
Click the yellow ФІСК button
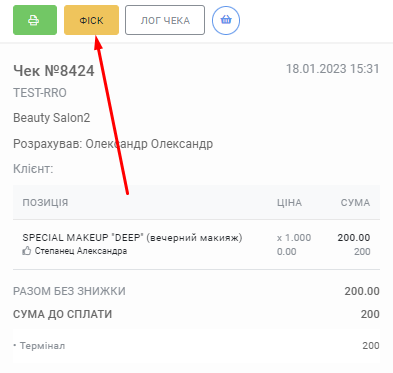point(91,20)
